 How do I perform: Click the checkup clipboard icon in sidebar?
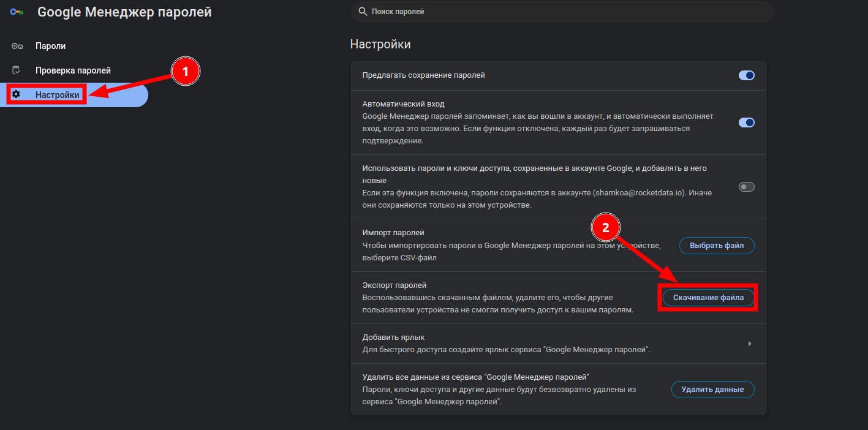pyautogui.click(x=17, y=70)
